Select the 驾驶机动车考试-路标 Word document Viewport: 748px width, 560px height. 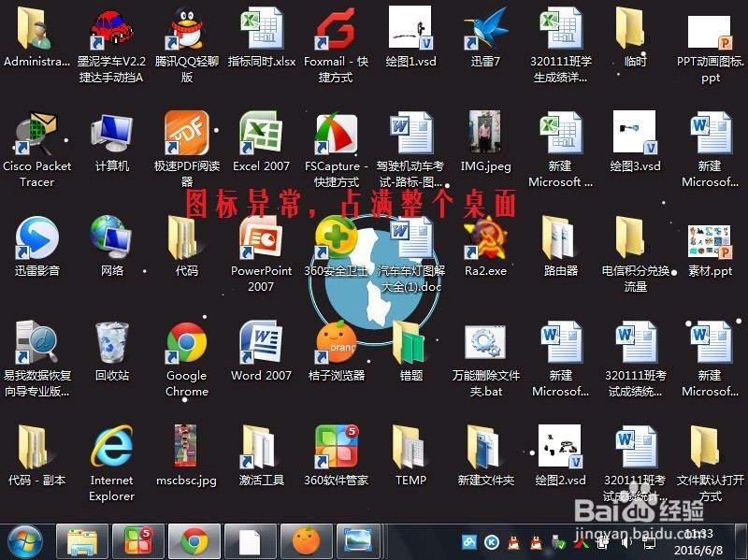[x=410, y=134]
